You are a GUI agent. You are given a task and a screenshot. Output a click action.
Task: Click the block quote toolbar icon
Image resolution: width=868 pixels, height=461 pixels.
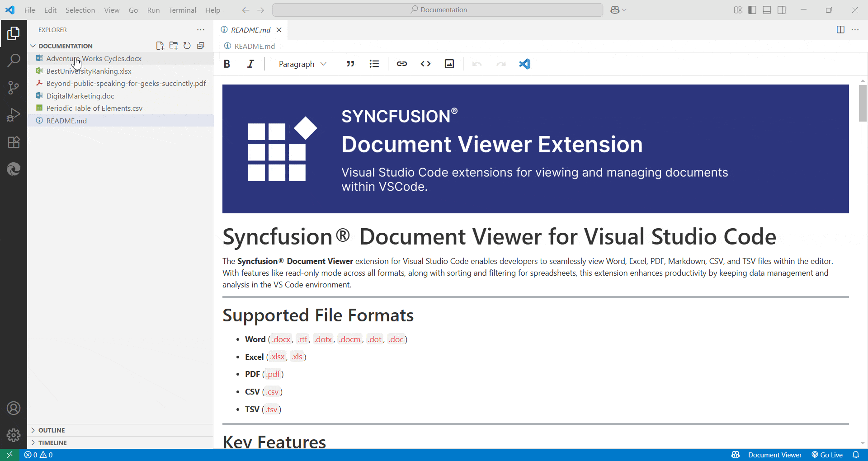350,64
